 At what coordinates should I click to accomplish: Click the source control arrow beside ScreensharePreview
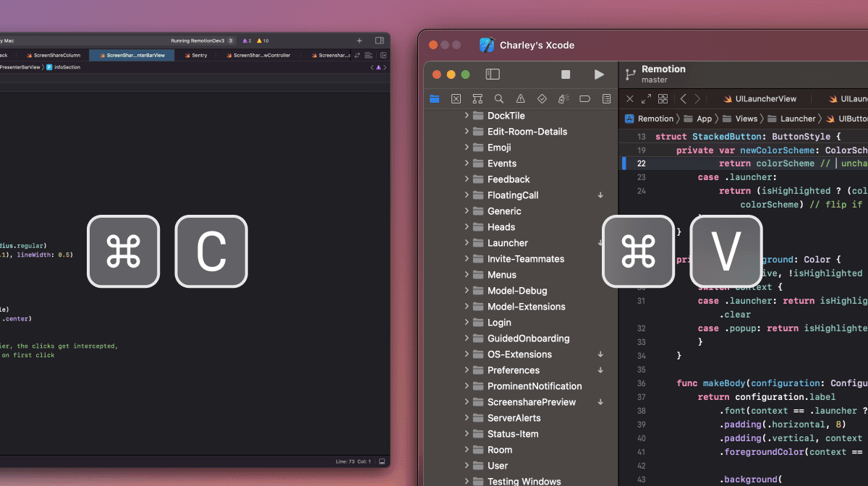pyautogui.click(x=600, y=402)
